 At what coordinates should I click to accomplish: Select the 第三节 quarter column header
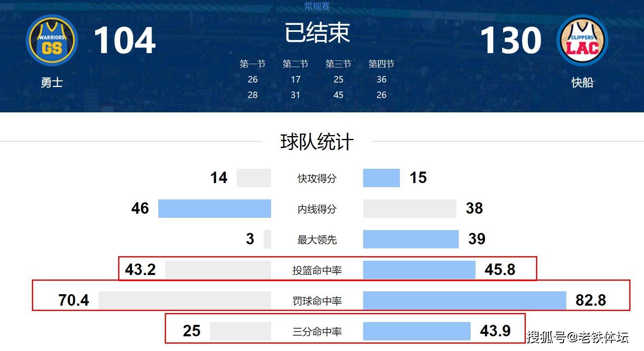(x=339, y=64)
